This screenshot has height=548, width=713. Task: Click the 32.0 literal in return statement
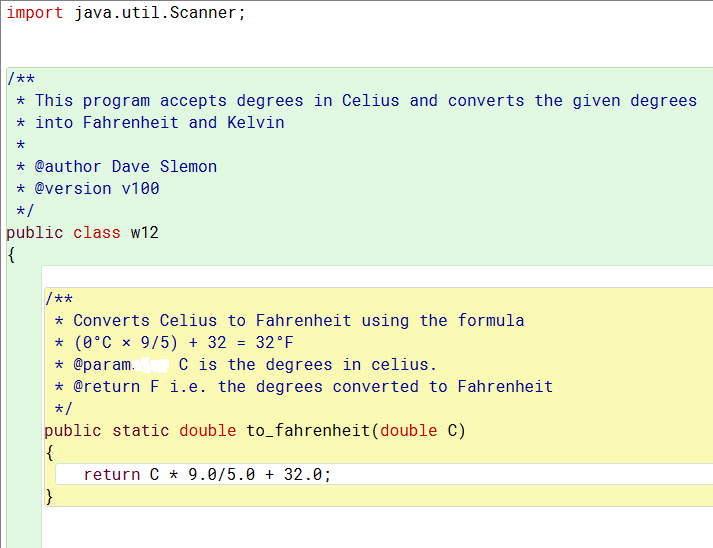[302, 474]
